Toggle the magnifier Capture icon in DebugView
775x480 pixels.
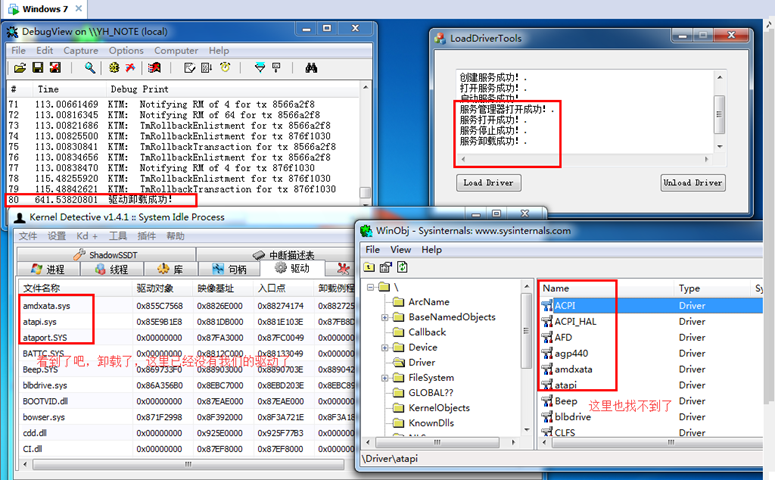(x=89, y=68)
